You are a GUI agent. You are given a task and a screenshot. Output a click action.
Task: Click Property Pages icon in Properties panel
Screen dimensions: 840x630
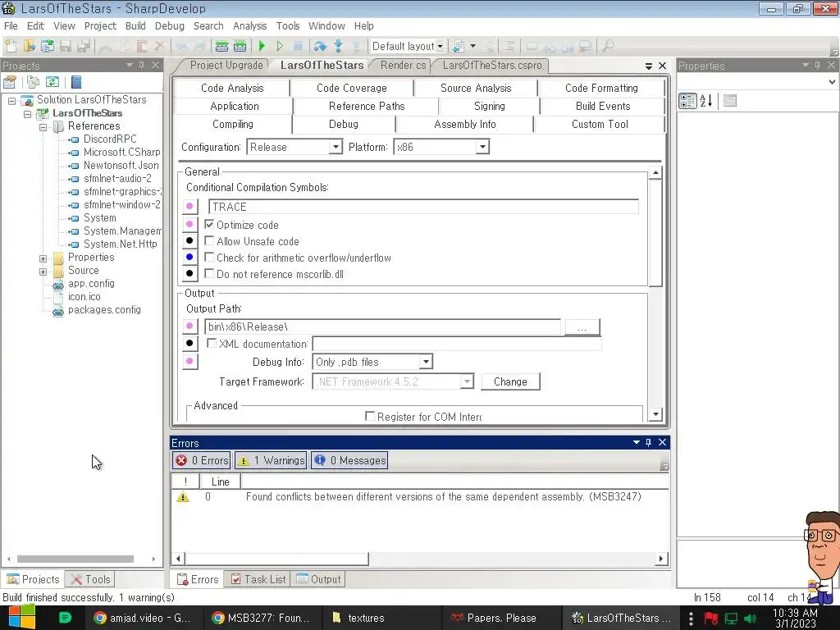coord(729,101)
